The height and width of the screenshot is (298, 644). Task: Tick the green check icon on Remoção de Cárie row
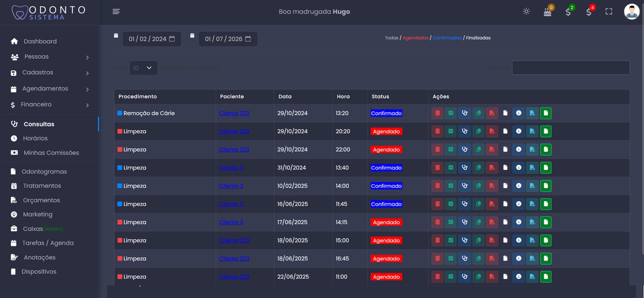[x=451, y=113]
